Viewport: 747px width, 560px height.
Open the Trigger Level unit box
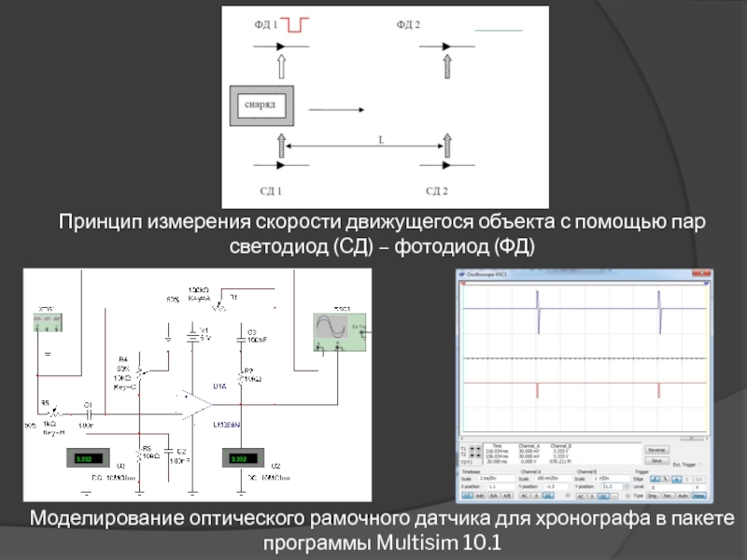pyautogui.click(x=699, y=487)
